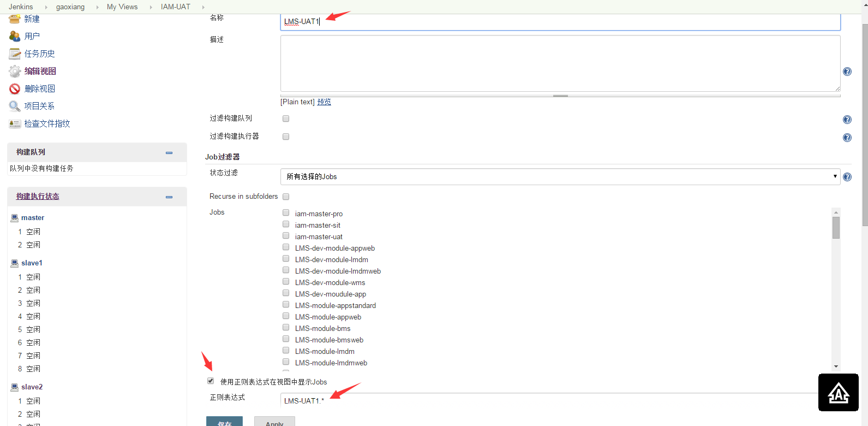The width and height of the screenshot is (868, 426).
Task: Click the slave1 computer icon
Action: (x=15, y=263)
